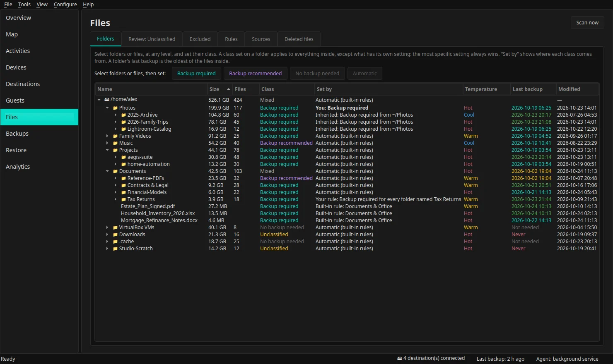Switch to the Review: Unclassified tab

[x=152, y=39]
